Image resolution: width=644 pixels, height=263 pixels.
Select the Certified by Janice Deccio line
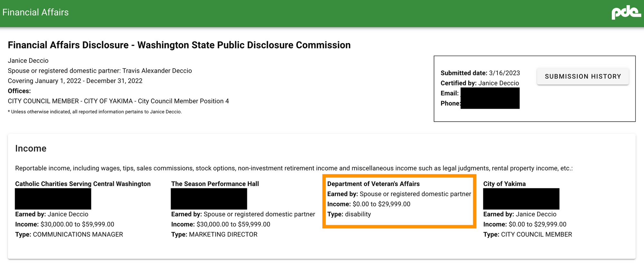click(480, 83)
